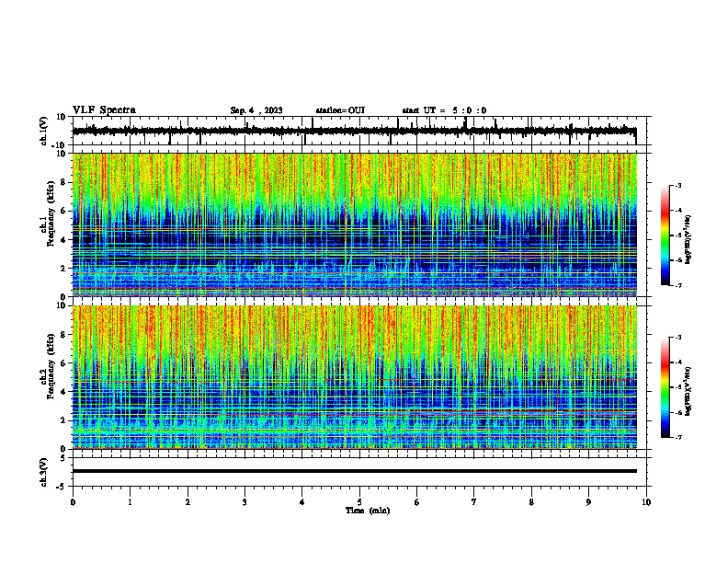728x563 pixels.
Task: Click the ch.2 spectrogram panel
Action: pos(355,377)
